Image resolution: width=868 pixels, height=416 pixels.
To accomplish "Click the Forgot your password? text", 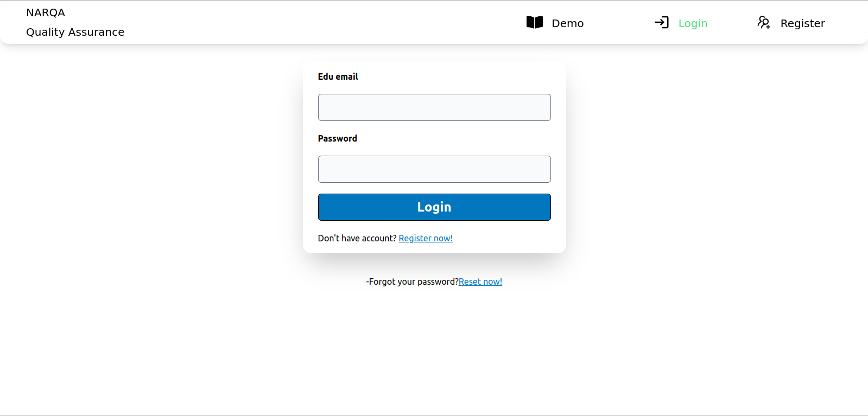I will pyautogui.click(x=413, y=281).
